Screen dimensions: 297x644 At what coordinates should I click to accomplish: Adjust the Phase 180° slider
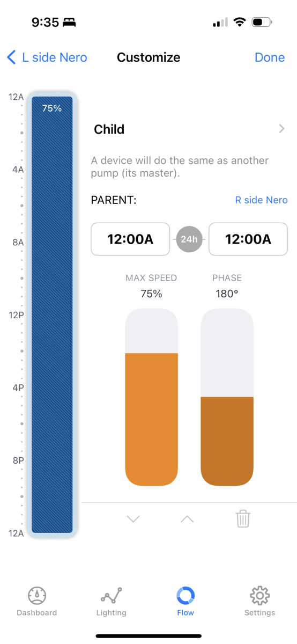pyautogui.click(x=227, y=397)
